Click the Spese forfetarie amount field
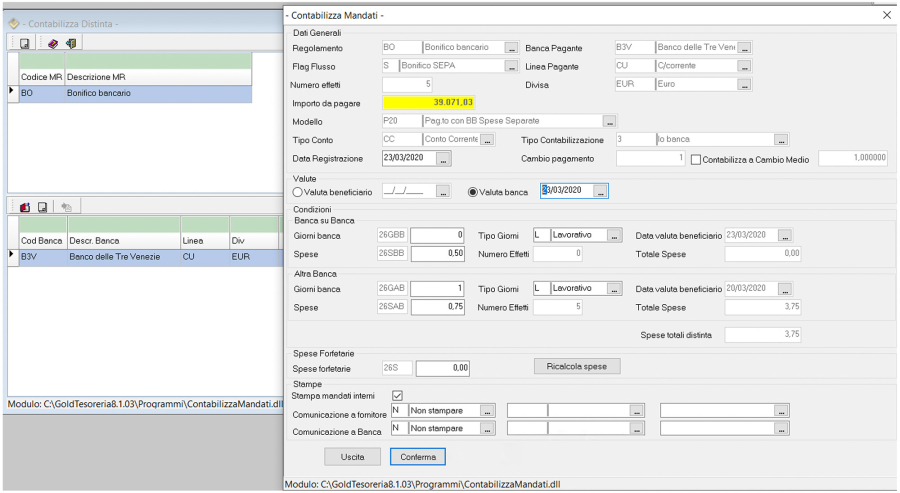 443,368
